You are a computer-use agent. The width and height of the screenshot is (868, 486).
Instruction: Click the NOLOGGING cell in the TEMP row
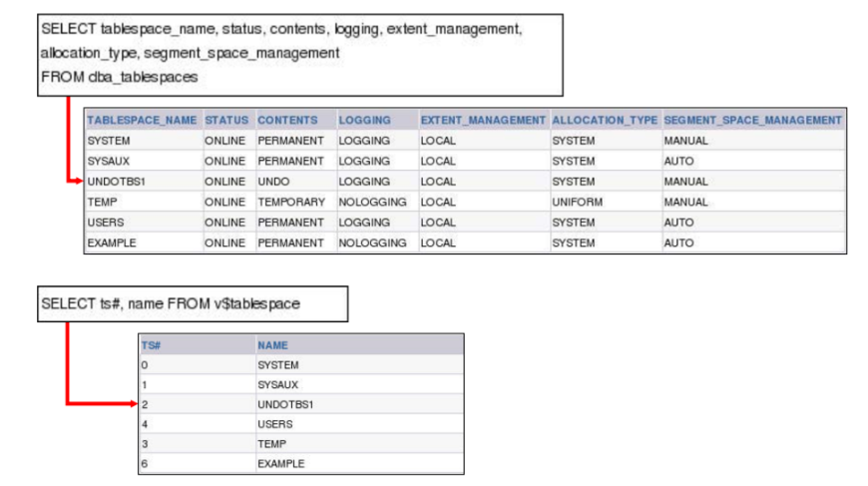point(372,202)
